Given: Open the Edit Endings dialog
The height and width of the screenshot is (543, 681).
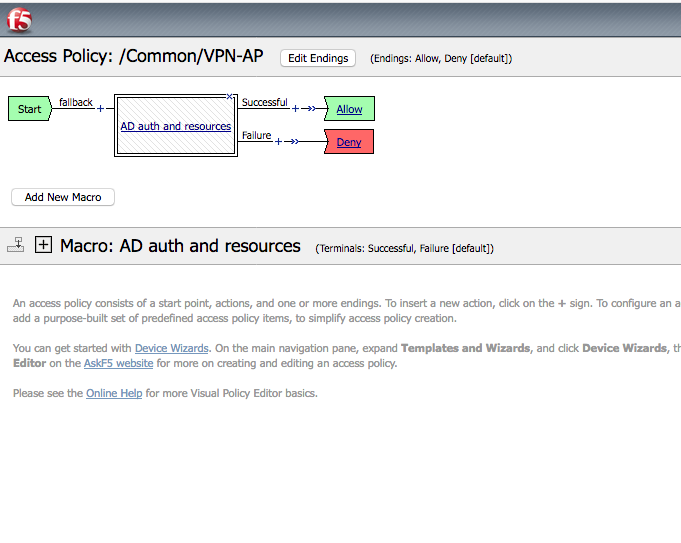Looking at the screenshot, I should coord(318,58).
